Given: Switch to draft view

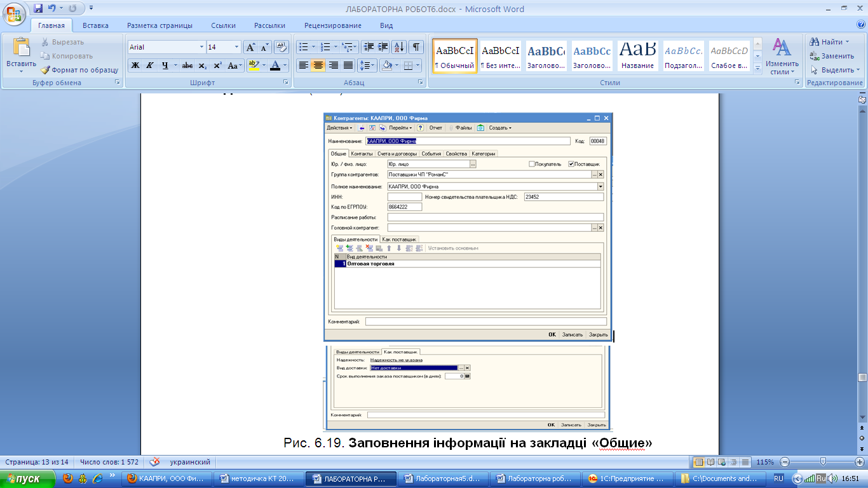Looking at the screenshot, I should (x=745, y=462).
